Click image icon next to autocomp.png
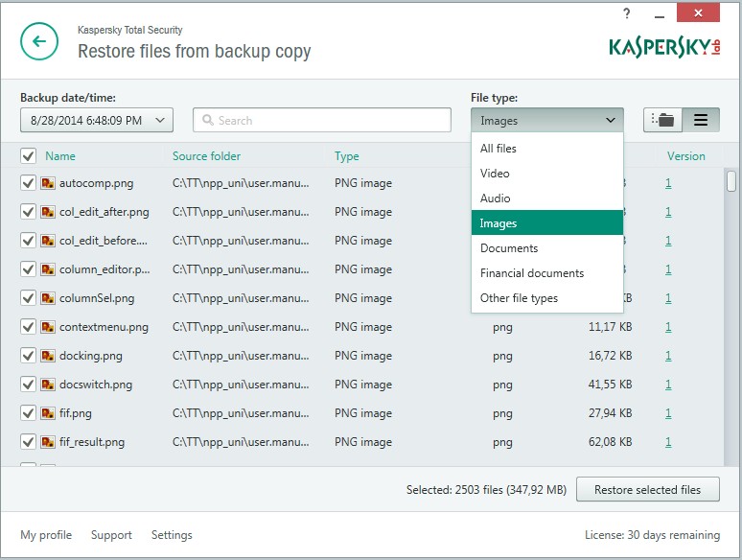The width and height of the screenshot is (742, 560). (x=47, y=183)
